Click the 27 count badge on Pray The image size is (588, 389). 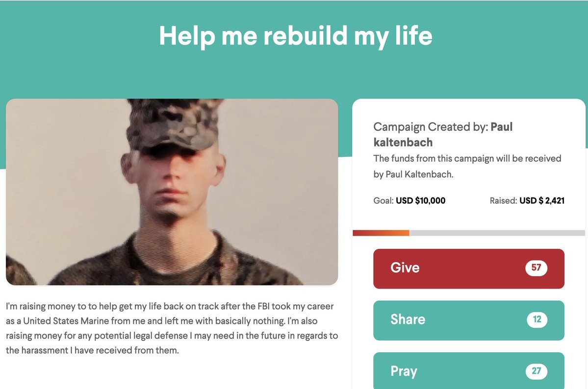pyautogui.click(x=536, y=371)
